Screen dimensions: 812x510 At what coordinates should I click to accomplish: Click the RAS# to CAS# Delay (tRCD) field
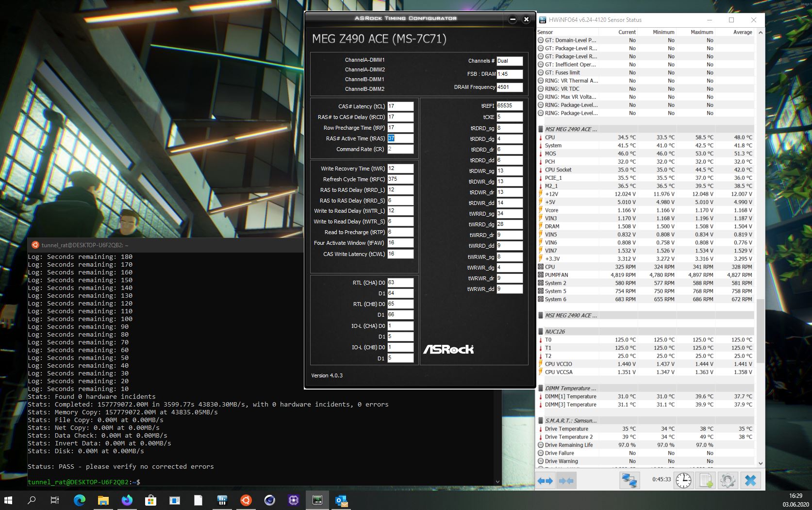pos(400,117)
